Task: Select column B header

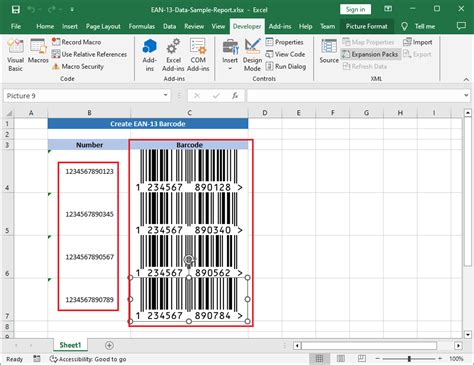Action: pyautogui.click(x=89, y=113)
